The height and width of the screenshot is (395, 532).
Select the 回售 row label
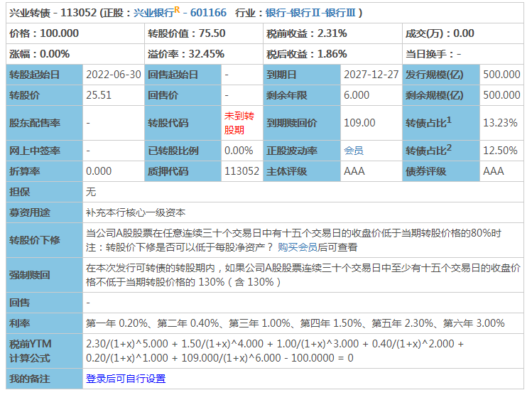click(x=45, y=303)
